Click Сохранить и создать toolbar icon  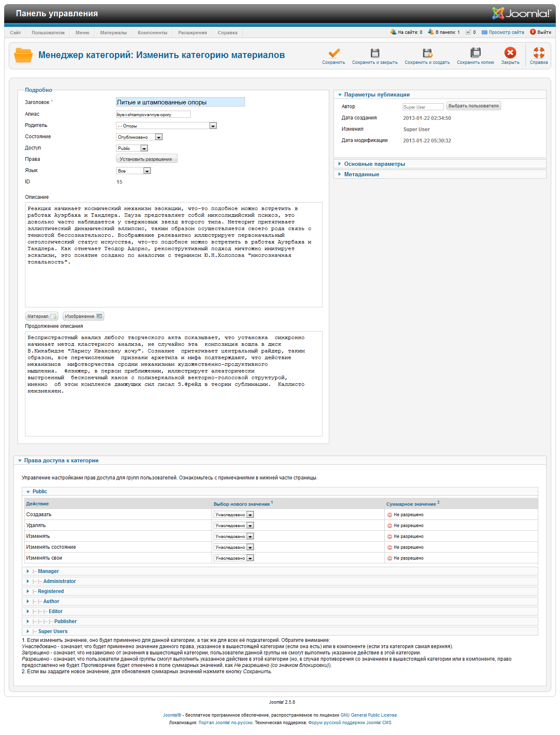[x=427, y=53]
